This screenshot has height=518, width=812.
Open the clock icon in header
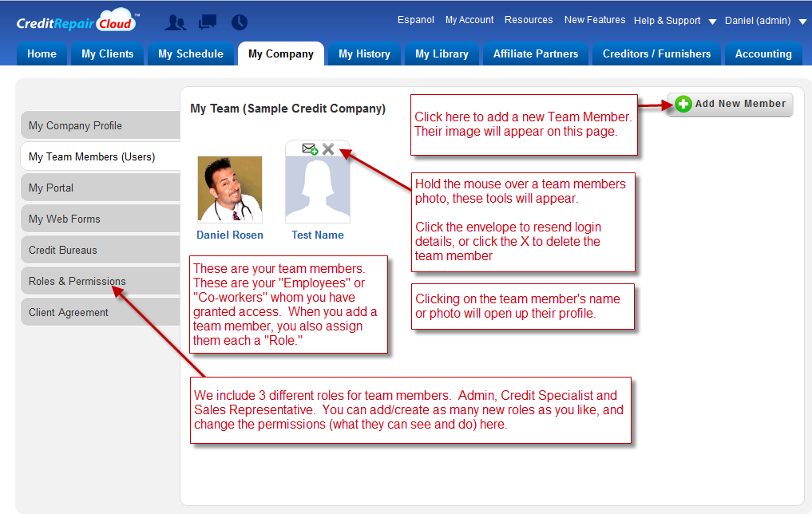tap(240, 22)
